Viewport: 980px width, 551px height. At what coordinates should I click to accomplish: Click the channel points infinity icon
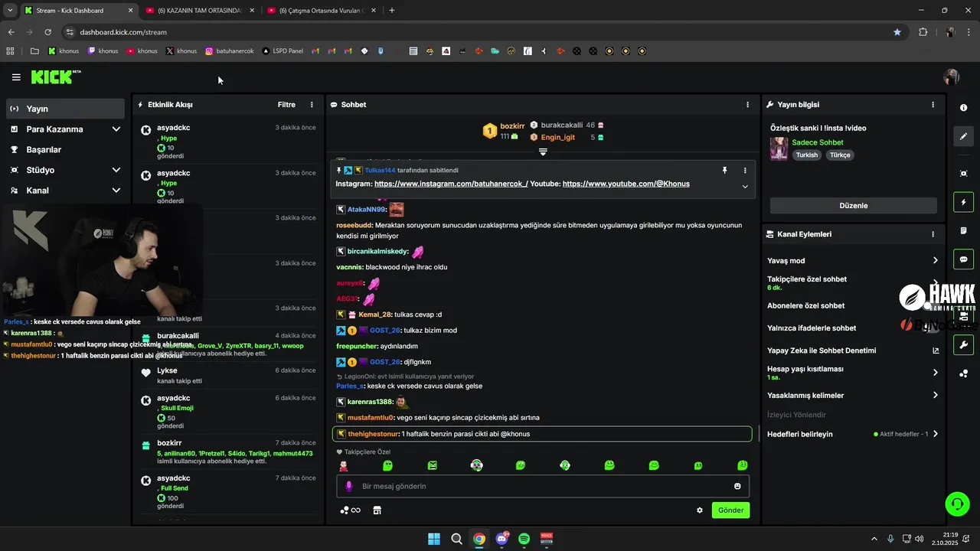click(x=351, y=510)
